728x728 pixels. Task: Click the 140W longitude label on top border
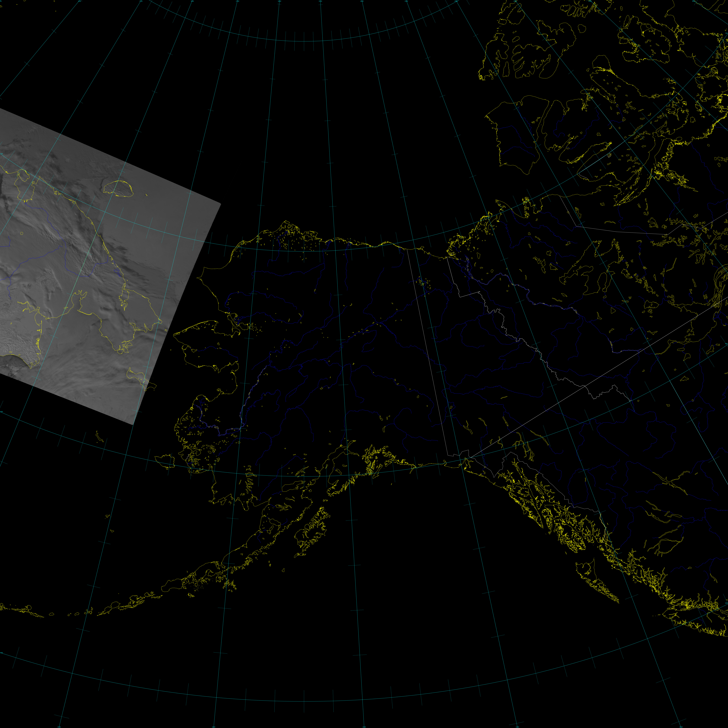362,1
